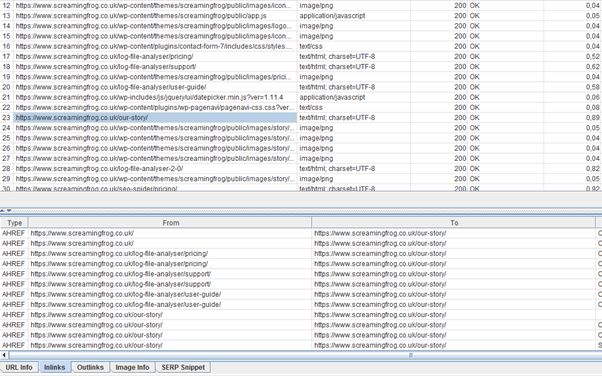
Task: Open the Outlinks tab
Action: [x=90, y=367]
